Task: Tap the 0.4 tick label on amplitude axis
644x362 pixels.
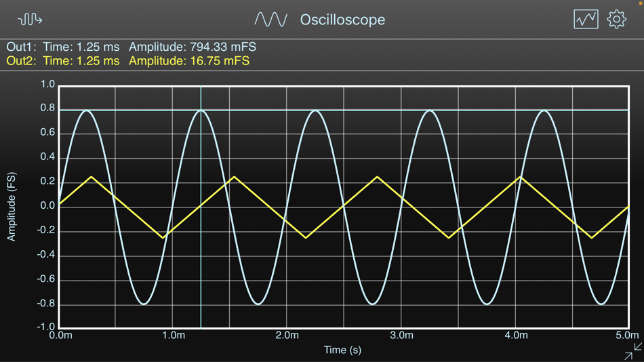Action: (47, 157)
